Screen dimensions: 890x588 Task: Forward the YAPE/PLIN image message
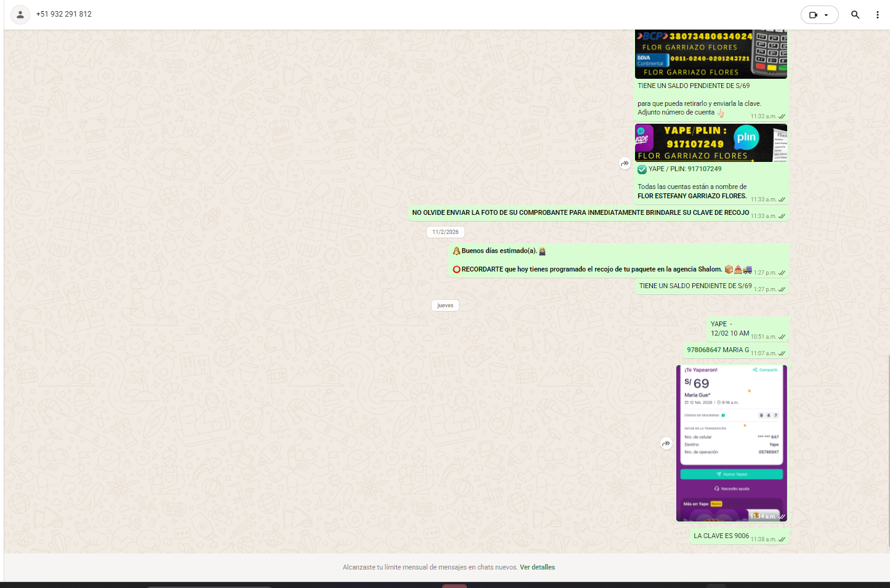625,164
